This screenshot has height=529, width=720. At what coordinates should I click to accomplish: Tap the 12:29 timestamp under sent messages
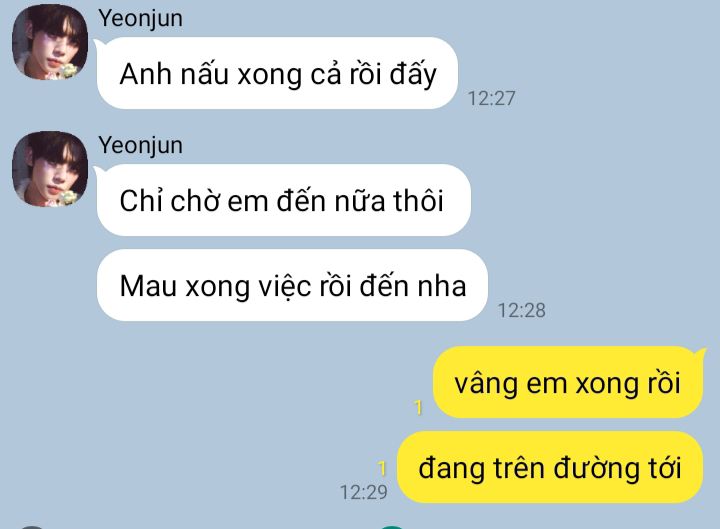point(364,492)
